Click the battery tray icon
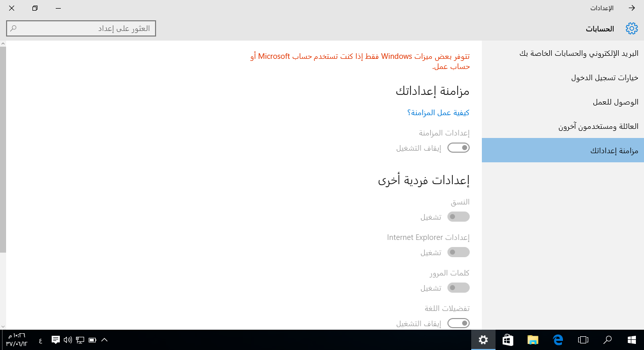 [x=92, y=340]
